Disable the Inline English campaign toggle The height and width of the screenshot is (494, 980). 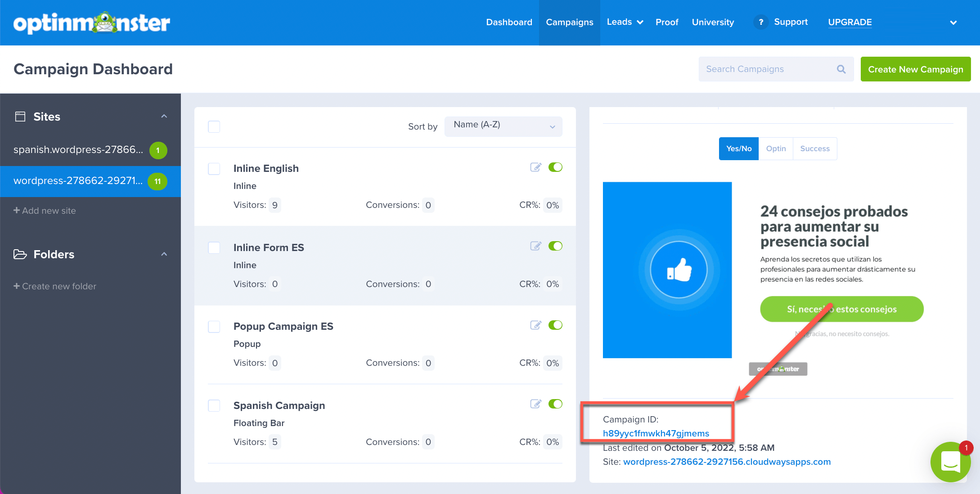(555, 167)
